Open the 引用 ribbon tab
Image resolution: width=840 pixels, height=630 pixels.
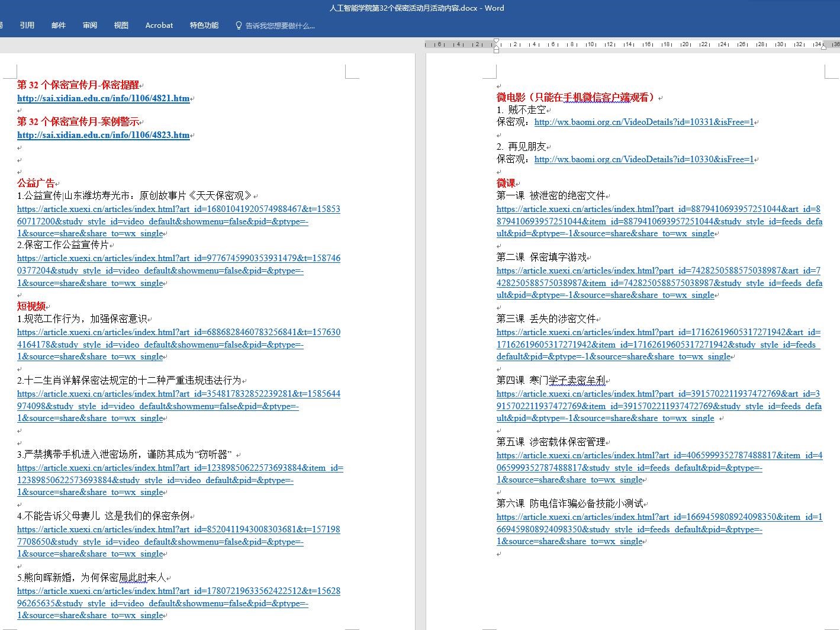pos(27,25)
